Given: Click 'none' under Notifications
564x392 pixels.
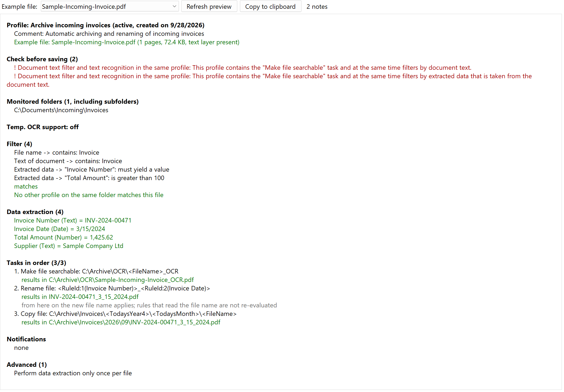Looking at the screenshot, I should [x=21, y=348].
